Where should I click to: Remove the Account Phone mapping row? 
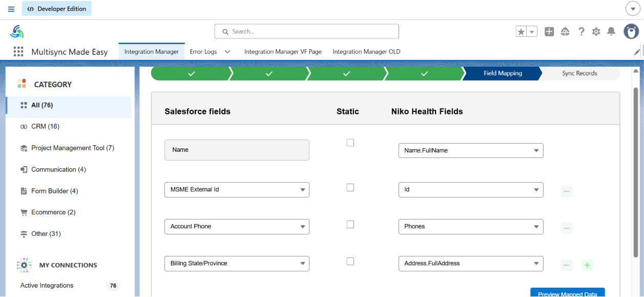coord(566,228)
